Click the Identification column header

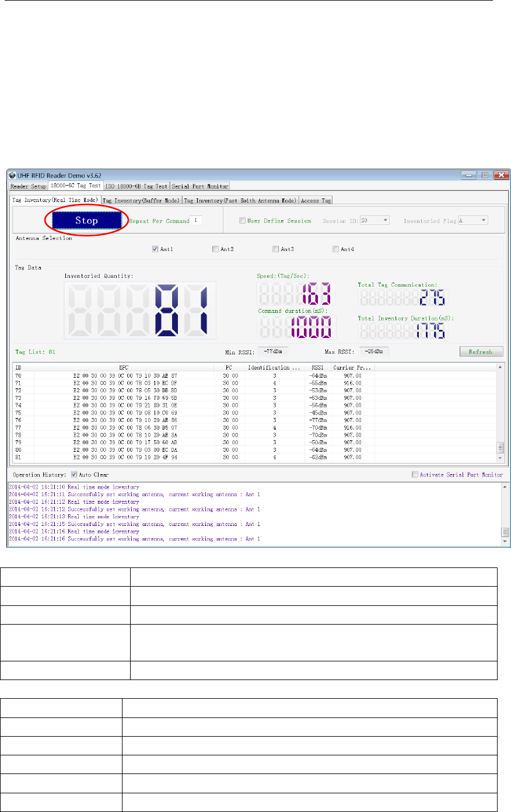pyautogui.click(x=274, y=368)
